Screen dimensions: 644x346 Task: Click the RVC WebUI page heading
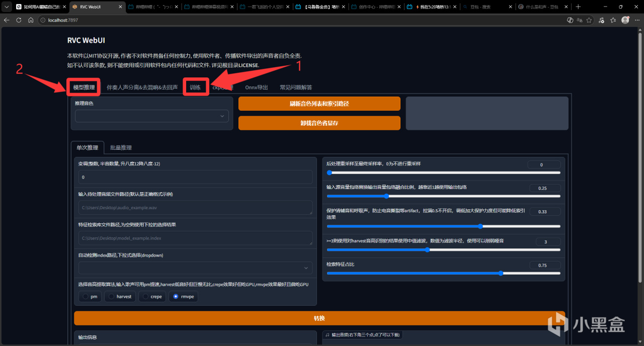click(86, 40)
